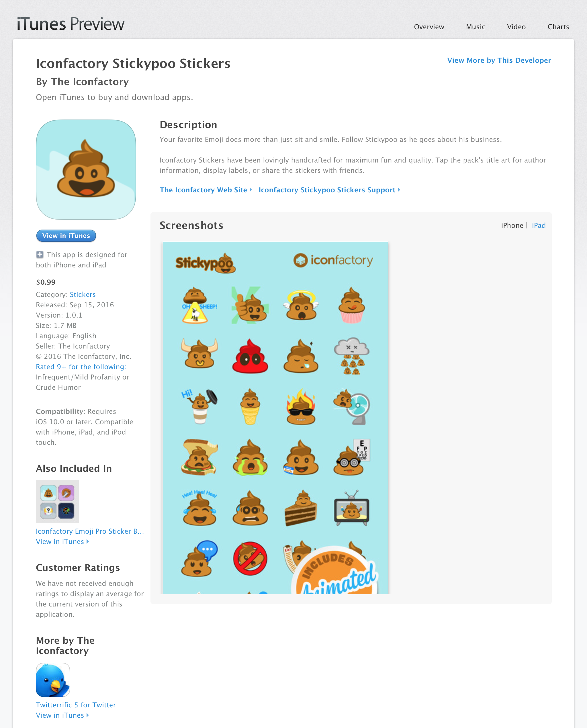Open the Emoji Pro Sticker bundle thumbnail
Viewport: 587px width, 728px height.
click(x=57, y=502)
